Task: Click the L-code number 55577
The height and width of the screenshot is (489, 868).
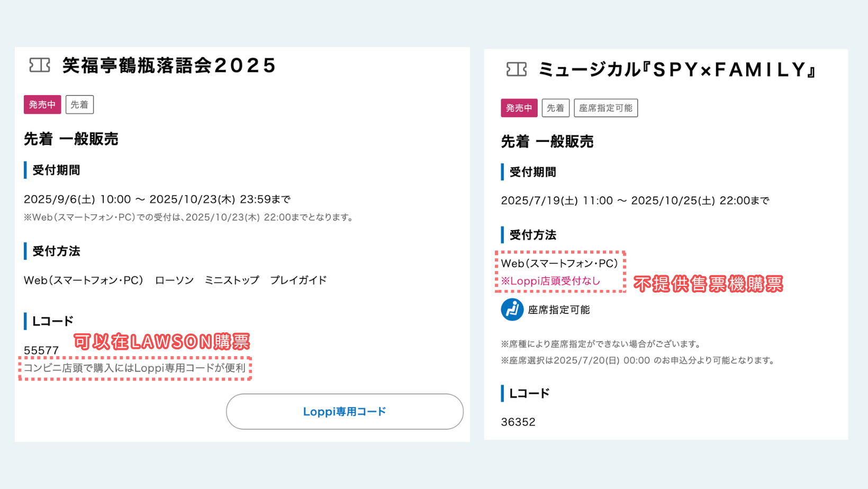Action: [x=41, y=350]
